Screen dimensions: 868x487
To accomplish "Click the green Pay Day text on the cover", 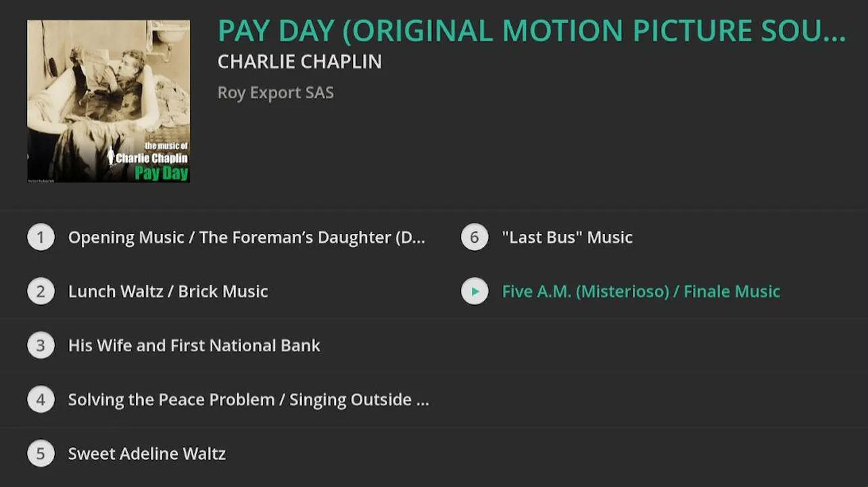I will pos(161,172).
